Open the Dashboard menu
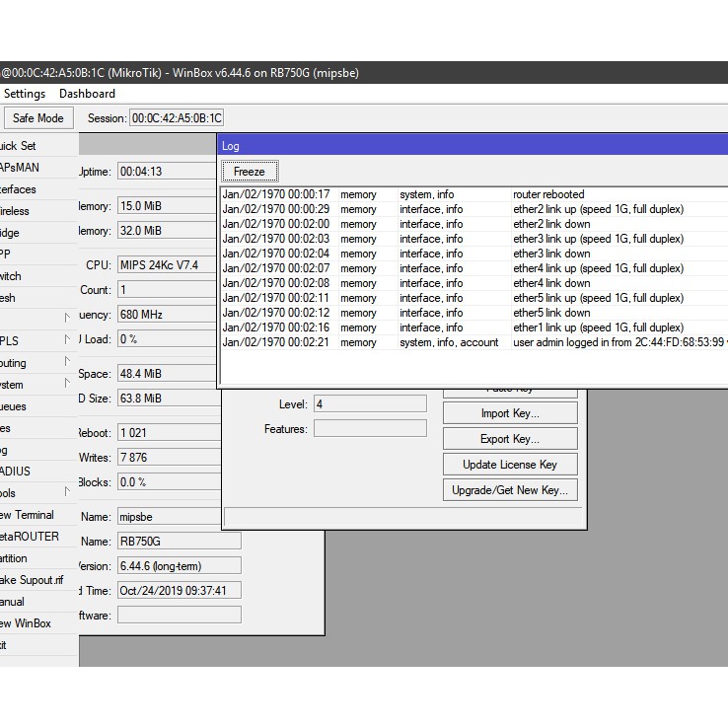 point(87,94)
